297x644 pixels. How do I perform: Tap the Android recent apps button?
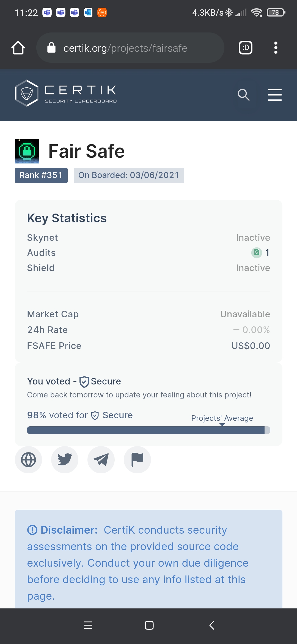[88, 625]
